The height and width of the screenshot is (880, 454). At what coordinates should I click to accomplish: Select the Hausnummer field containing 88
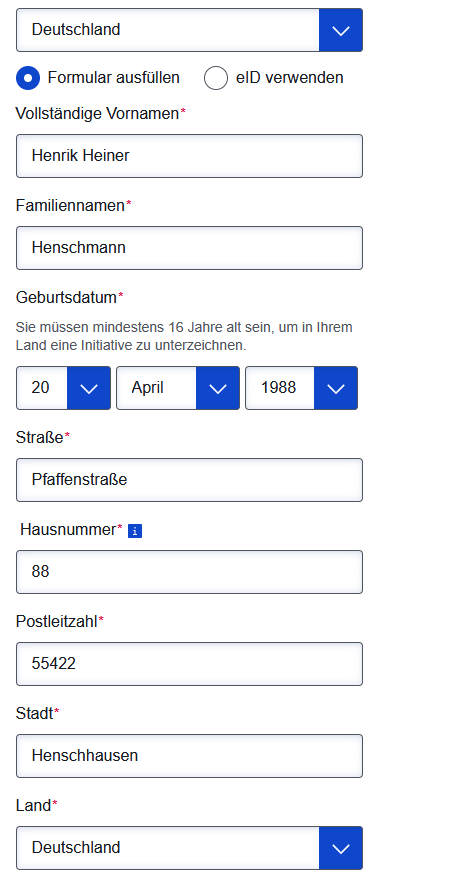point(189,572)
